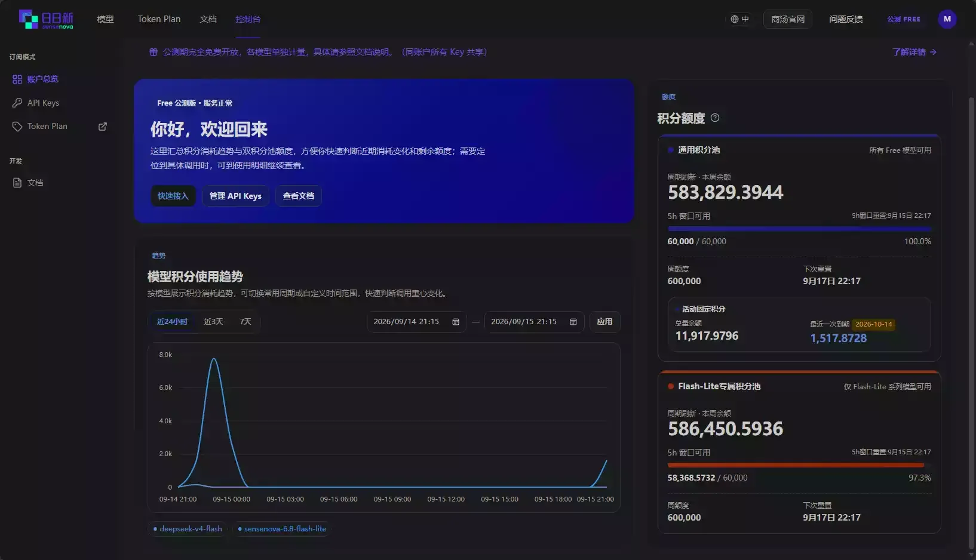
Task: Click the 快速接入 button
Action: click(x=173, y=196)
